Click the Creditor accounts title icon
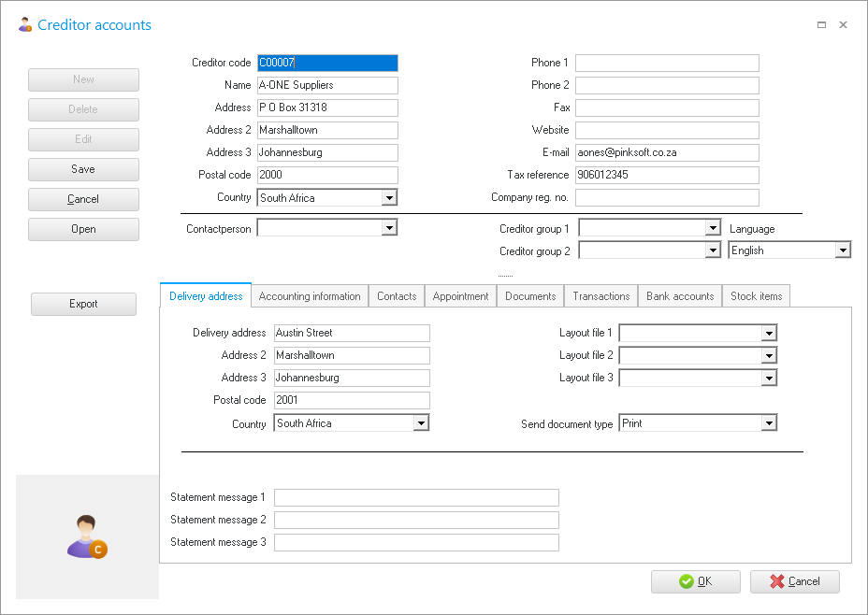Viewport: 868px width, 615px height. pos(25,25)
